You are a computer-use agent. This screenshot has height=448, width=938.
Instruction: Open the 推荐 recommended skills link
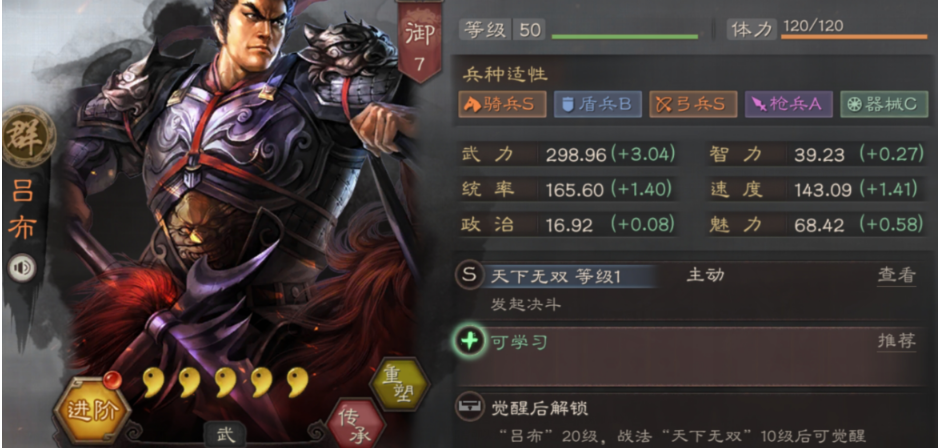pyautogui.click(x=896, y=342)
